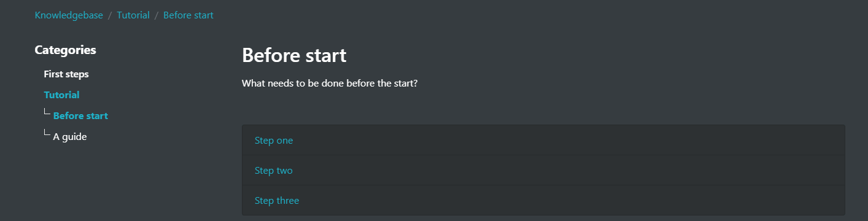
Task: Open the Step two article
Action: [274, 171]
